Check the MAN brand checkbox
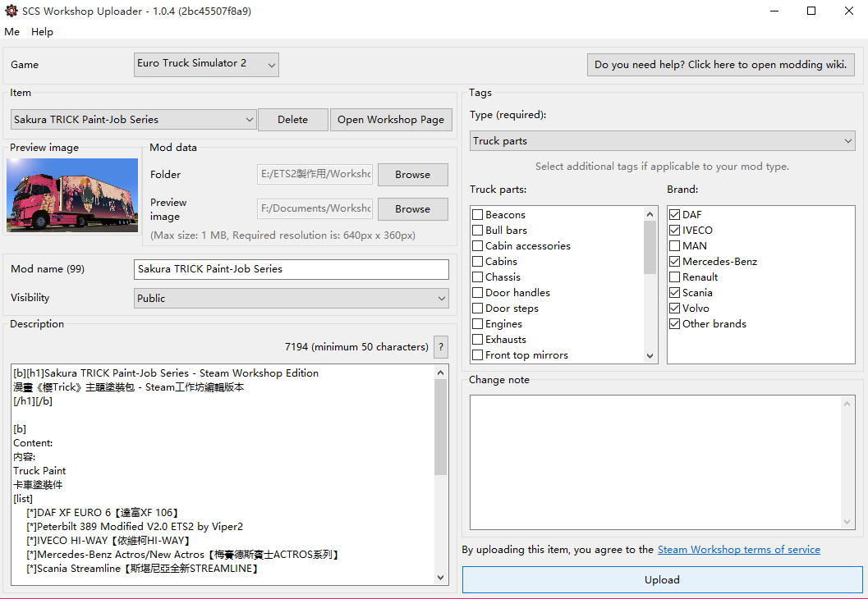Viewport: 868px width, 599px height. pyautogui.click(x=675, y=245)
